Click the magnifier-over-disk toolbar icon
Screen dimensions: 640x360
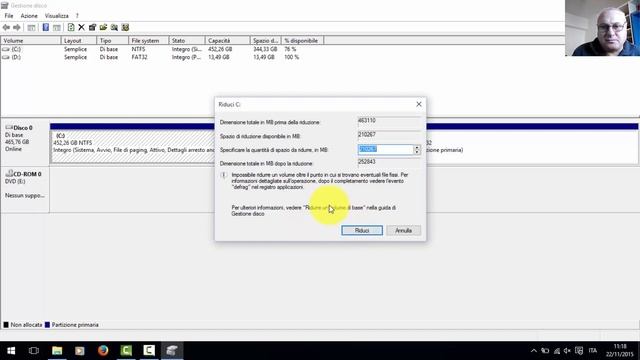click(114, 27)
